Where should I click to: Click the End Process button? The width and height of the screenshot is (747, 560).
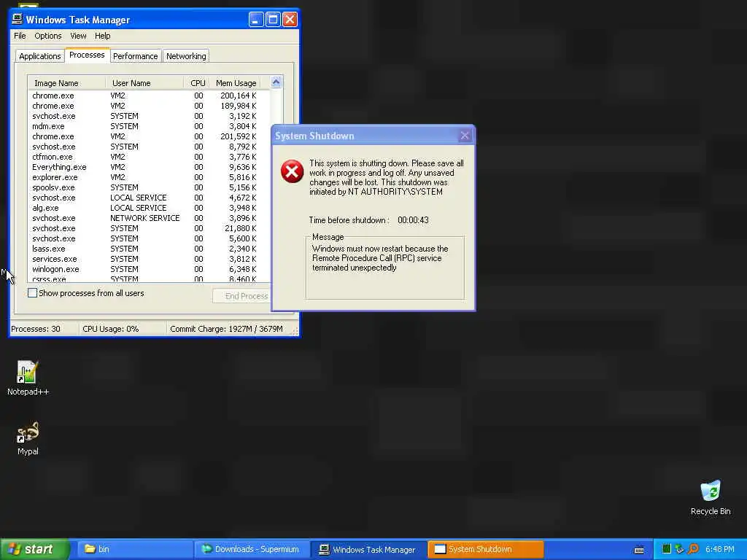pyautogui.click(x=241, y=296)
